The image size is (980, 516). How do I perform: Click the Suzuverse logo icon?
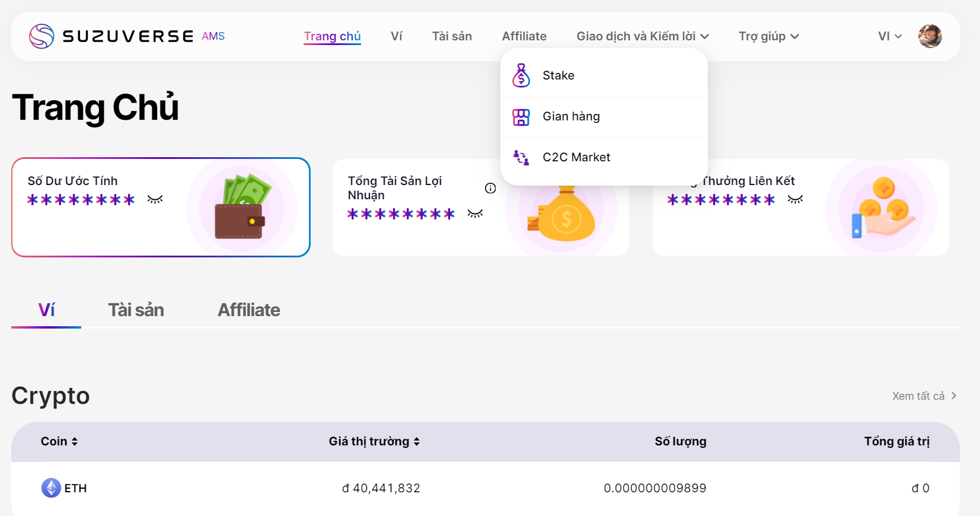(42, 36)
